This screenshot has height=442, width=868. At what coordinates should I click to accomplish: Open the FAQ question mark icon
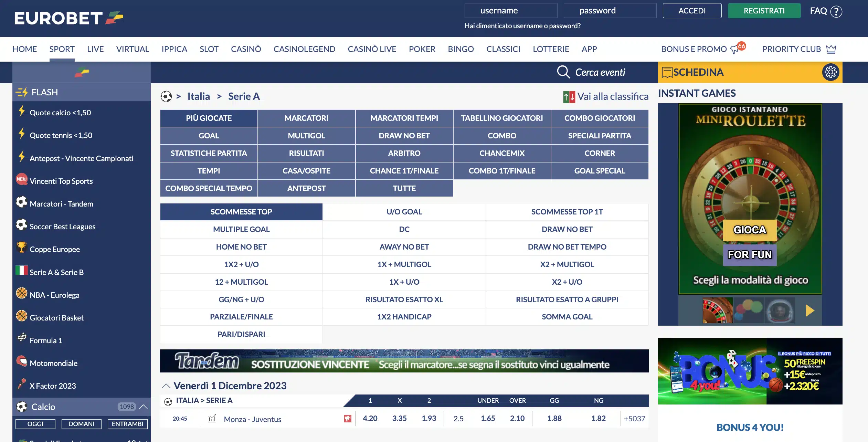click(x=836, y=11)
